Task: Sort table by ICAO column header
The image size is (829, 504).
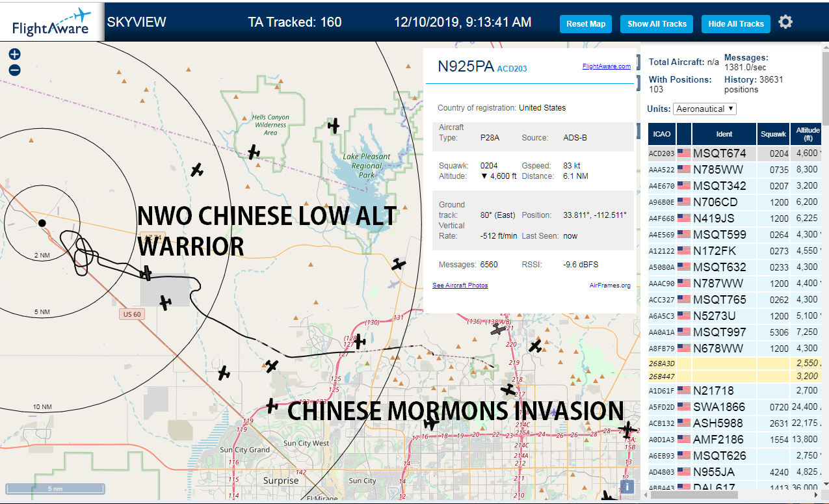Action: pyautogui.click(x=662, y=134)
